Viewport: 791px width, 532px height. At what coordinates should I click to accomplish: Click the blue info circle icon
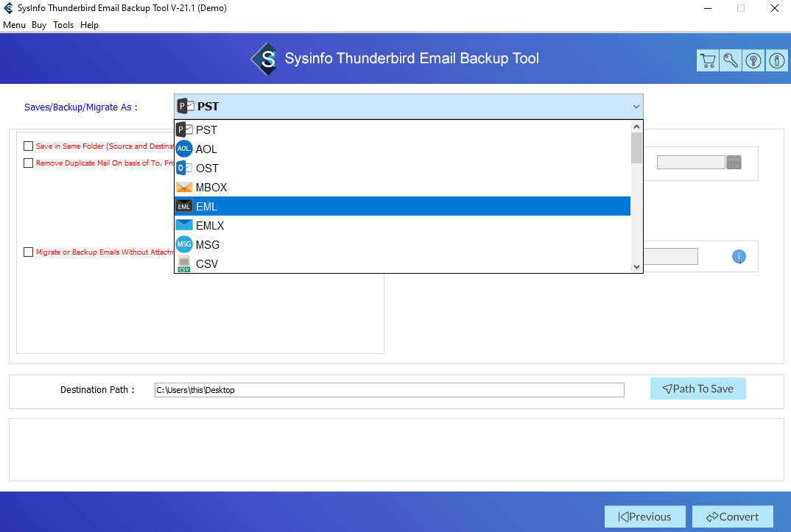[739, 256]
